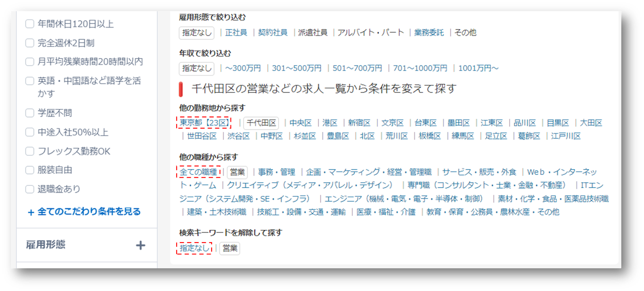Click 指定なし under 検索キーワードを解除して探す
This screenshot has height=291, width=644.
(x=194, y=248)
